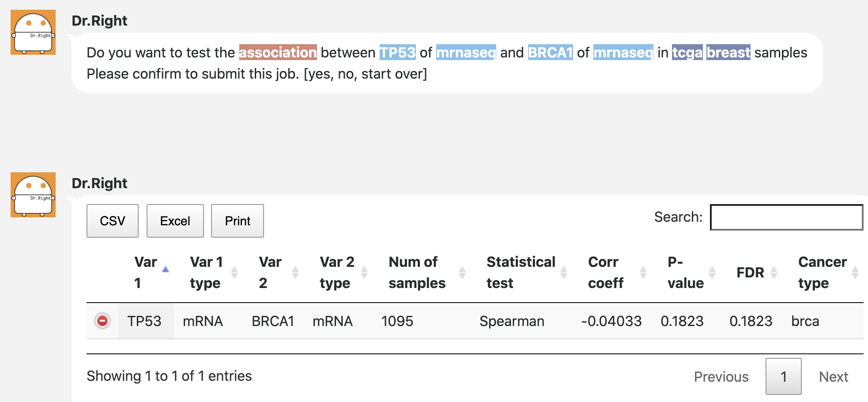
Task: Sort table by Var 1 column arrow
Action: [x=165, y=269]
